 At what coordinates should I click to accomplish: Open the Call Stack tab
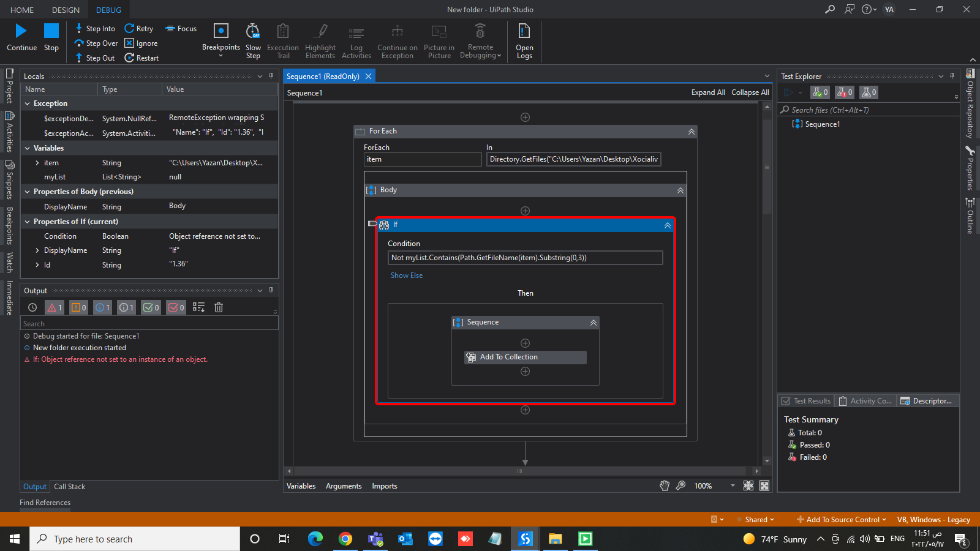(x=69, y=487)
